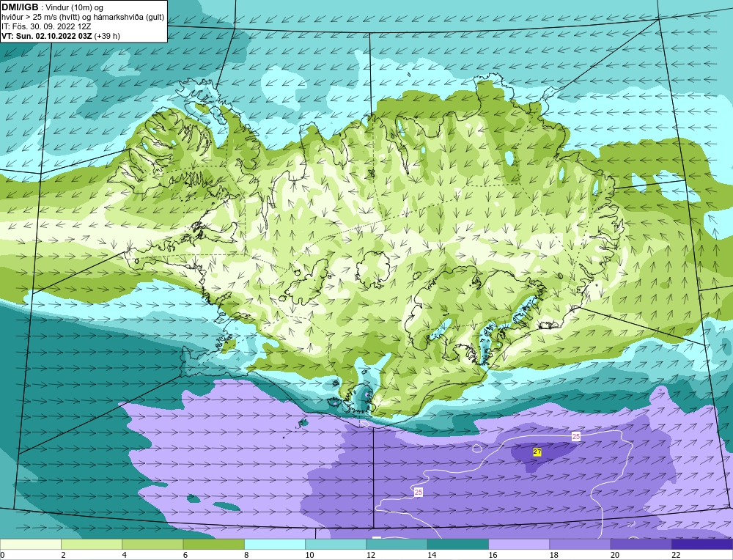Click the legend scale value 4
Viewport: 733px width, 560px height.
[125, 555]
